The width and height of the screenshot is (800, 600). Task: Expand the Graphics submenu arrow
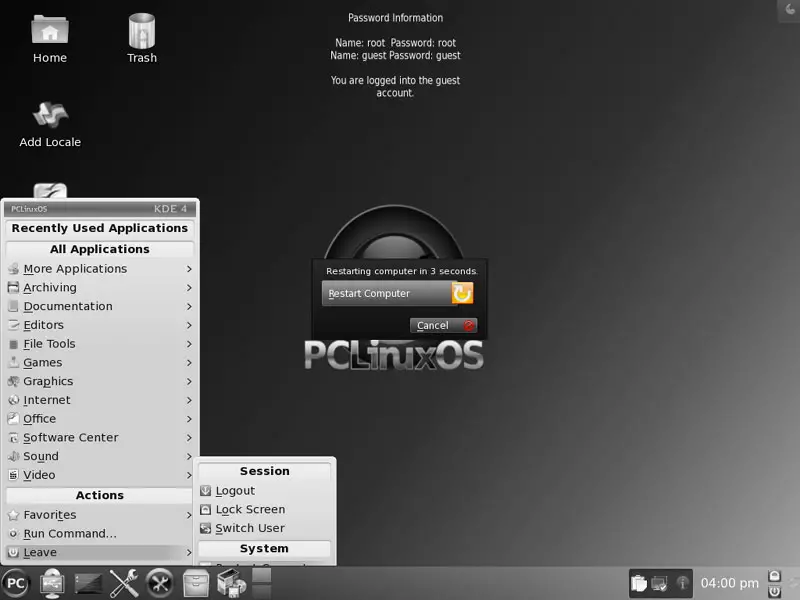(x=189, y=382)
